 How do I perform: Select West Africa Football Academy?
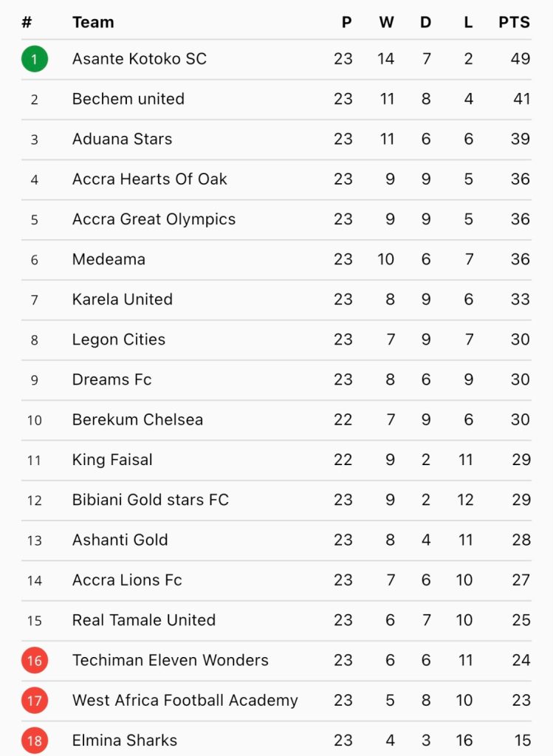pyautogui.click(x=185, y=701)
